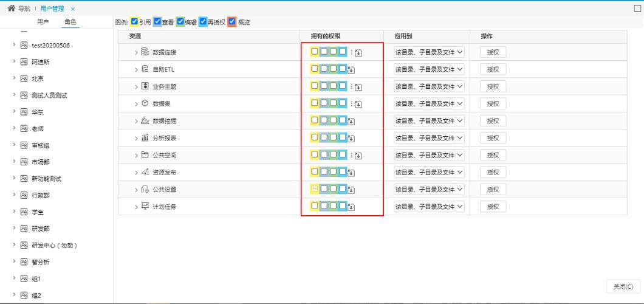Click the maximize square at top right
Screen dimensions: 644x304
[637, 9]
